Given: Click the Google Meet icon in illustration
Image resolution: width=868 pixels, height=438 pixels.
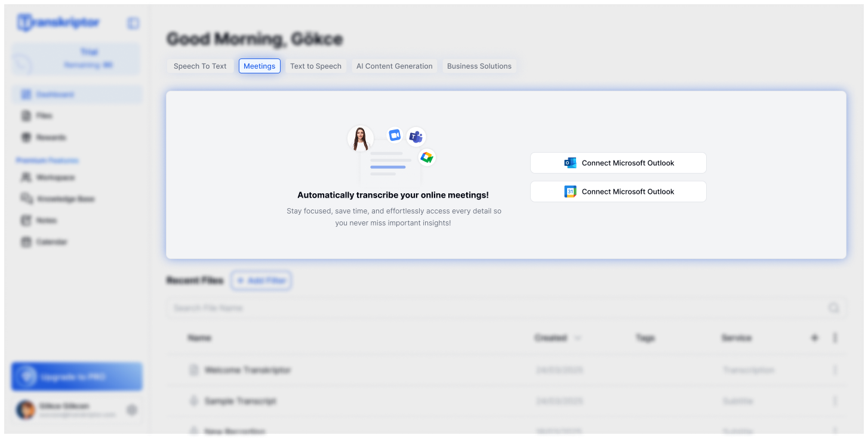Looking at the screenshot, I should tap(426, 158).
